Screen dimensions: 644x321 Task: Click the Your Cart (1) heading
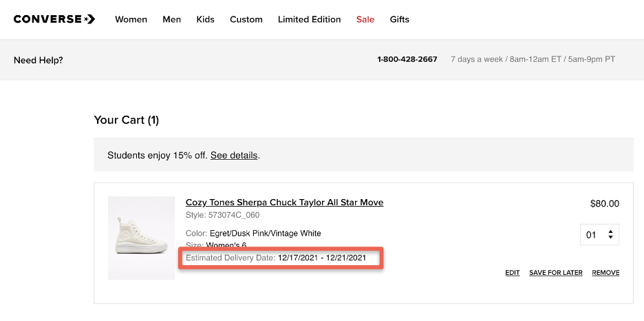(x=127, y=120)
